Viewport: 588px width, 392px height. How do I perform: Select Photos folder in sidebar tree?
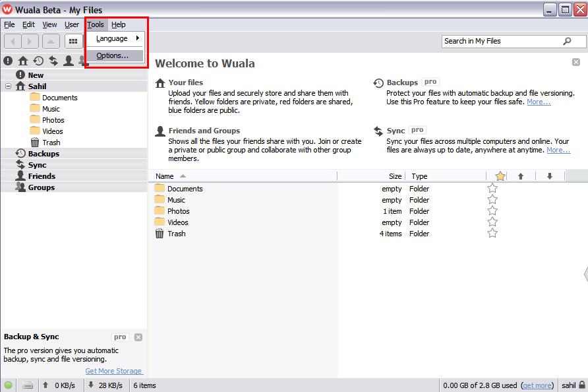pos(53,120)
